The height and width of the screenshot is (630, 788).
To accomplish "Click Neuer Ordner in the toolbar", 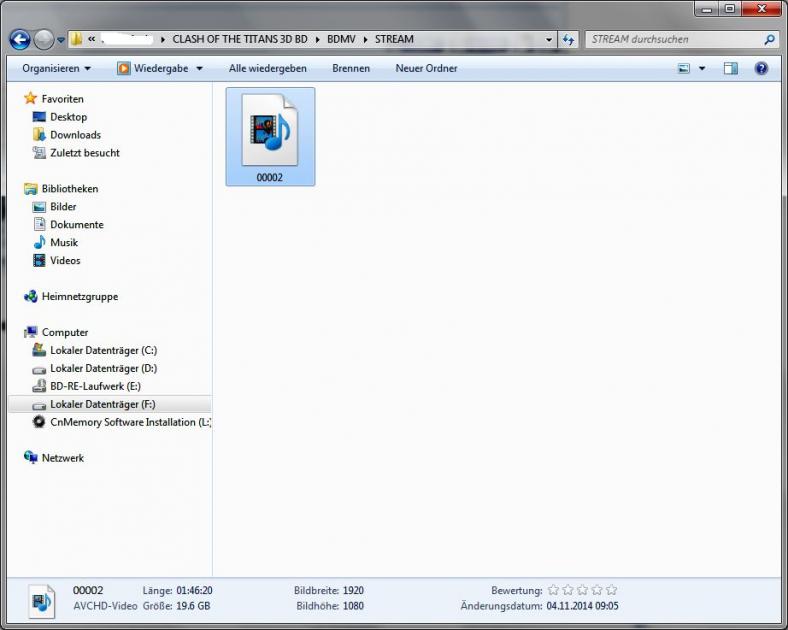I will coord(426,68).
